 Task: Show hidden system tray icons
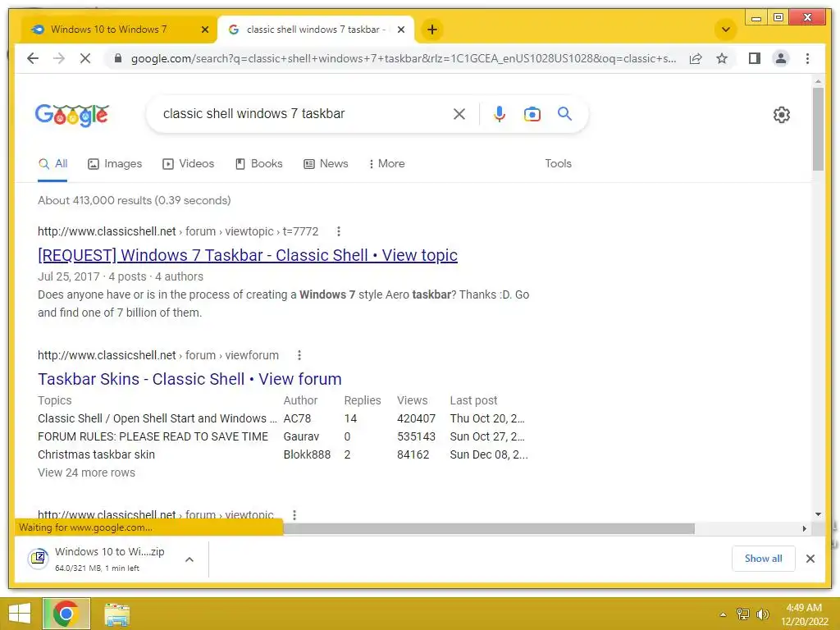click(x=723, y=614)
